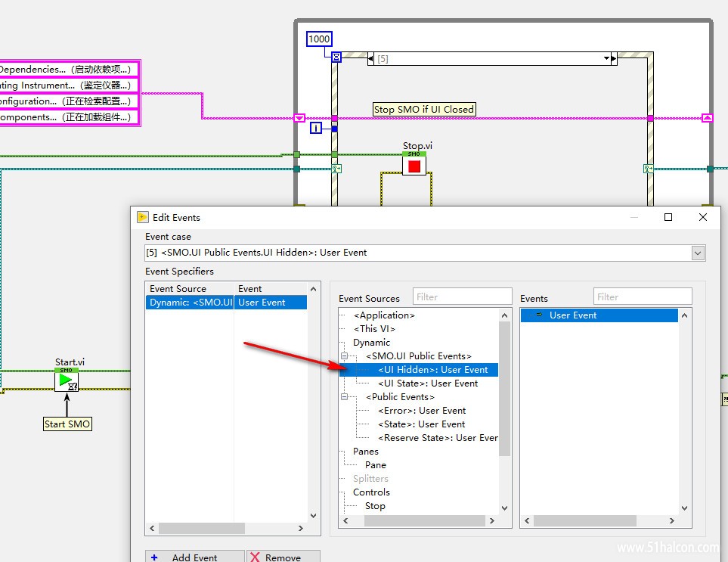Click the right dynamic event terminal

coord(648,169)
